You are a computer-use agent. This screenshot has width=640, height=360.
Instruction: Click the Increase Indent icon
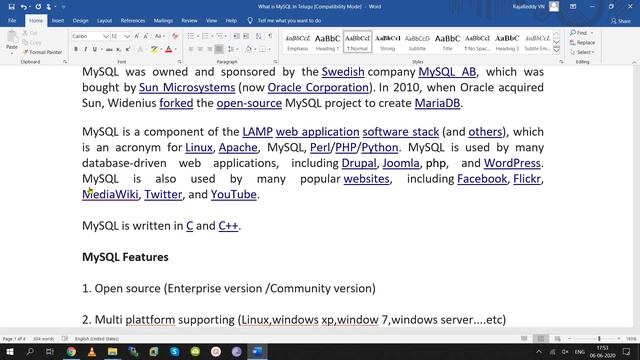tap(246, 36)
